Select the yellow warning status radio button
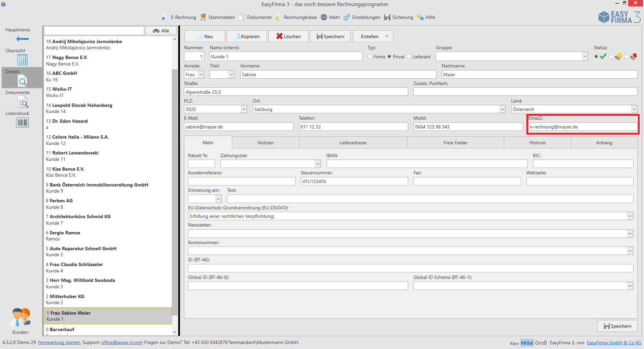This screenshot has width=644, height=349. pos(611,57)
